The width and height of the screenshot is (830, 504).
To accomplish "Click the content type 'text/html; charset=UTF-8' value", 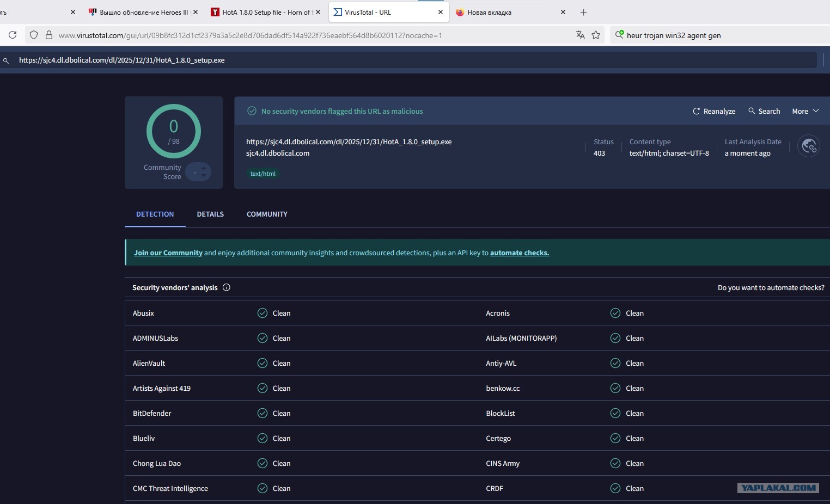I will click(x=669, y=153).
